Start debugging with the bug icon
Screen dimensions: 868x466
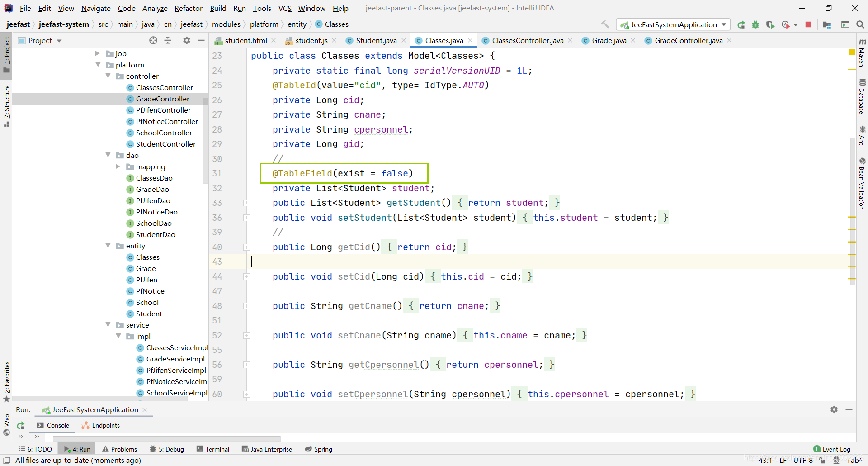[x=755, y=24]
